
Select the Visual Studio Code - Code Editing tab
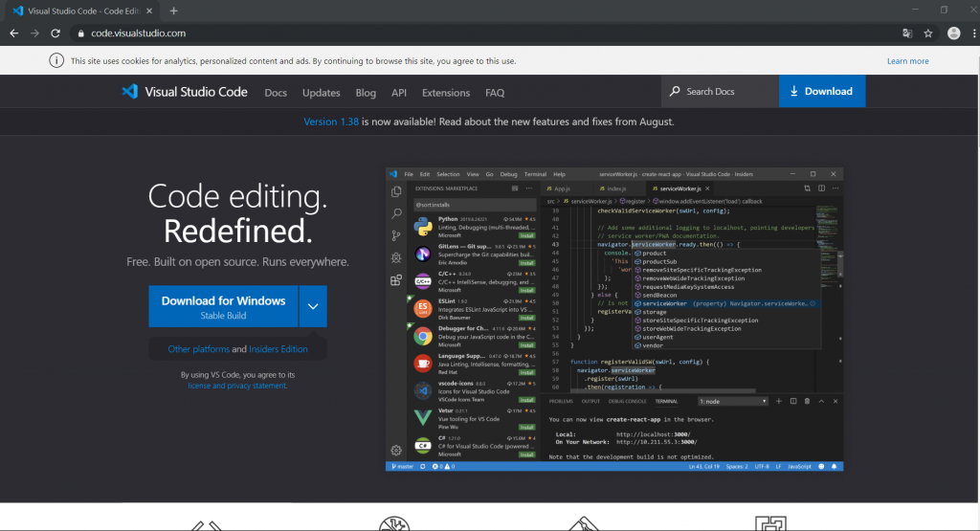[83, 11]
